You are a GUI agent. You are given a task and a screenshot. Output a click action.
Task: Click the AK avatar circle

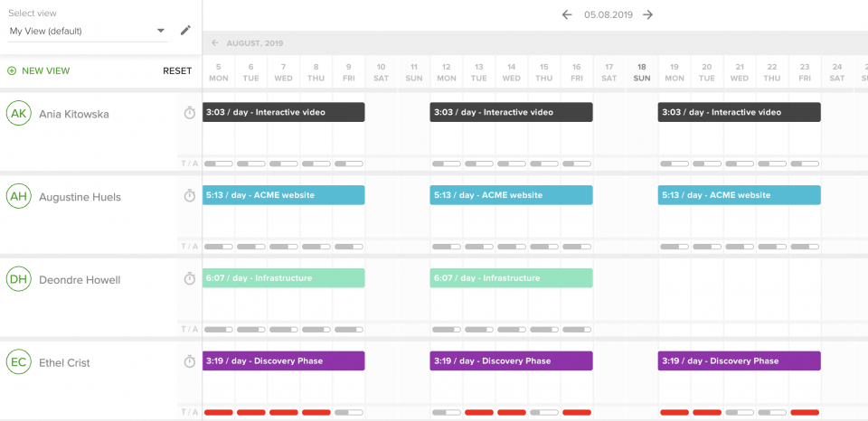point(18,114)
